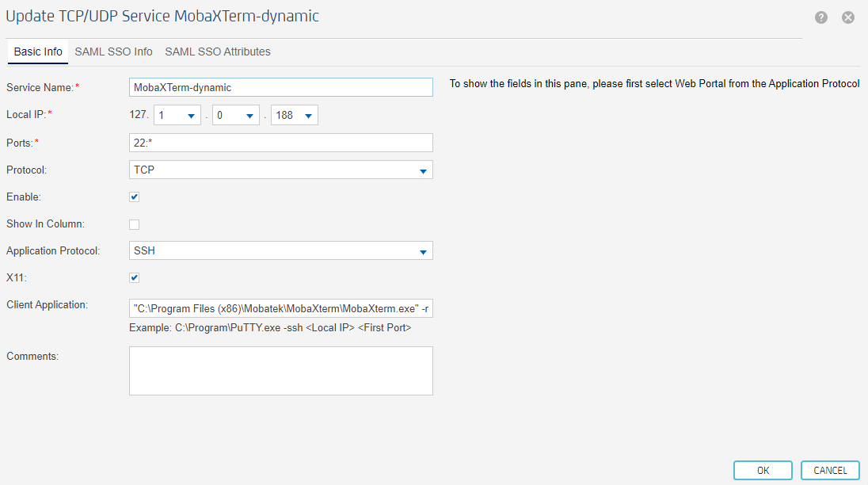Expand the Application Protocol dropdown showing SSH
This screenshot has height=485, width=868.
[280, 250]
